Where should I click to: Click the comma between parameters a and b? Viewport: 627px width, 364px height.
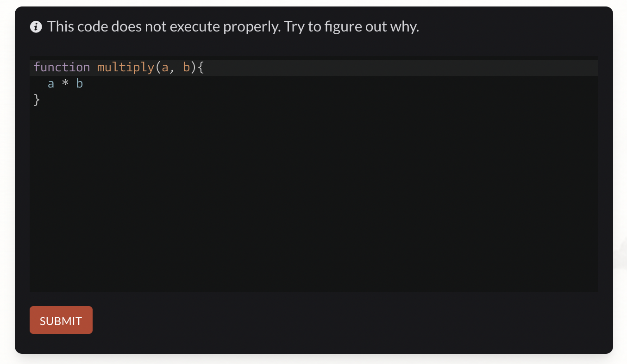tap(172, 68)
